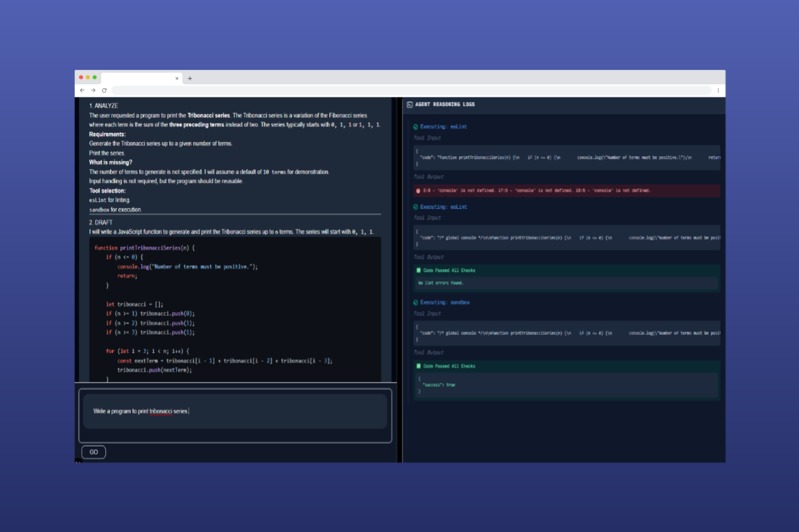Click the green check beside the first Executing: esLint
799x532 pixels.
click(x=414, y=126)
